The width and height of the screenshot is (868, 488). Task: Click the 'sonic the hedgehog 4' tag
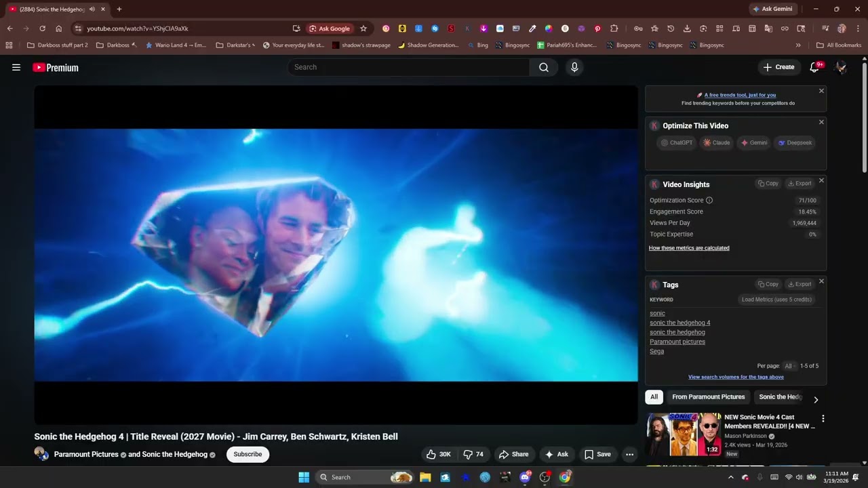[680, 323]
